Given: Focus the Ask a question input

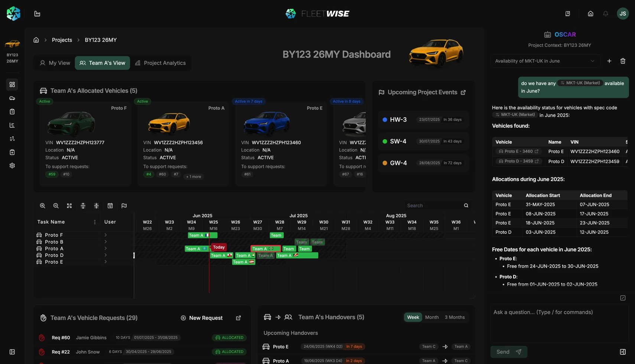Looking at the screenshot, I should (x=559, y=323).
